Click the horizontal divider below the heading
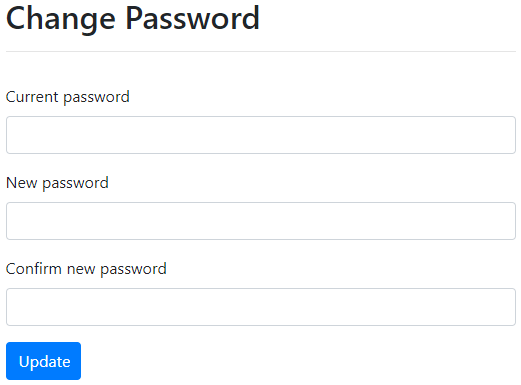 point(261,52)
